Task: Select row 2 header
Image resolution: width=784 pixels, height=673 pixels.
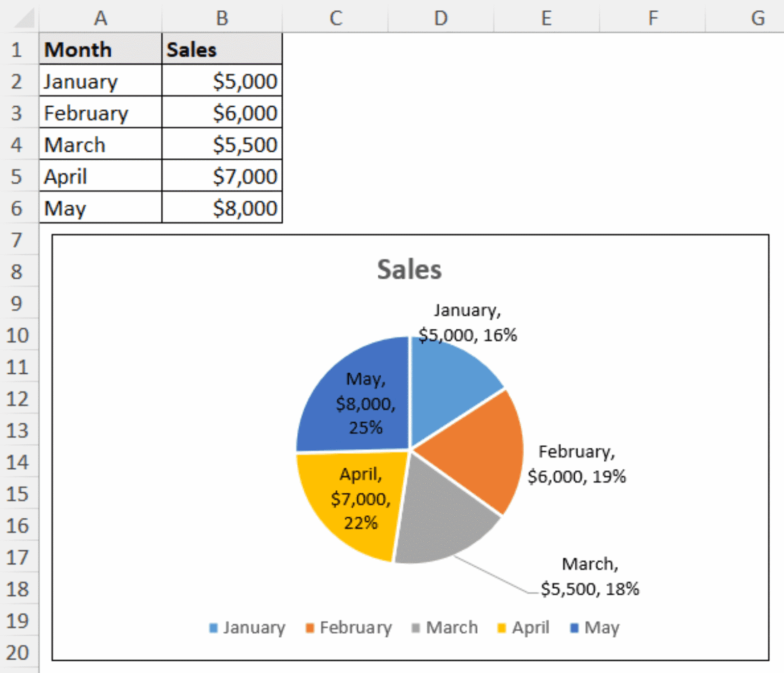Action: pos(19,81)
